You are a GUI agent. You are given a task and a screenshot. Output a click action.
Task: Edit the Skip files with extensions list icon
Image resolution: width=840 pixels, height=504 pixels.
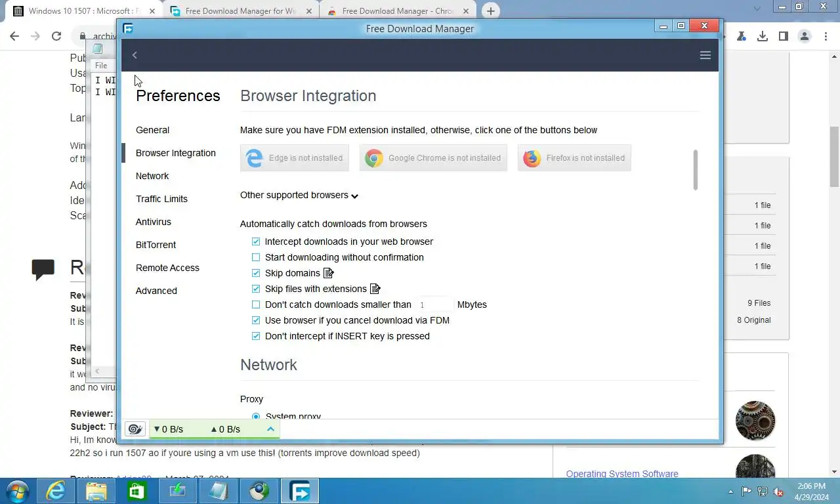tap(375, 289)
